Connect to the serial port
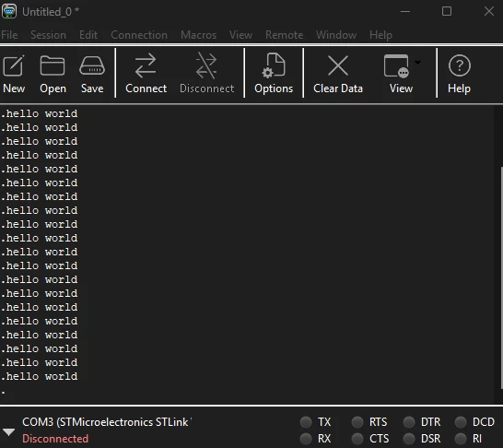Screen dimensions: 503x448 146,74
